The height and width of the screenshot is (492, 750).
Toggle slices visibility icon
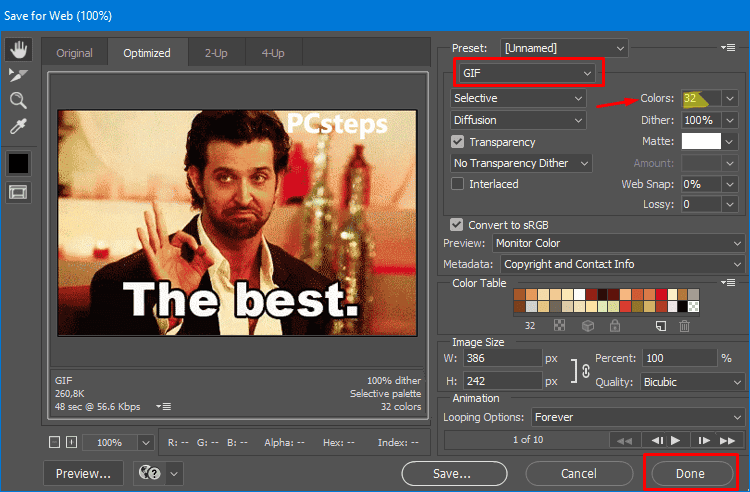point(19,192)
